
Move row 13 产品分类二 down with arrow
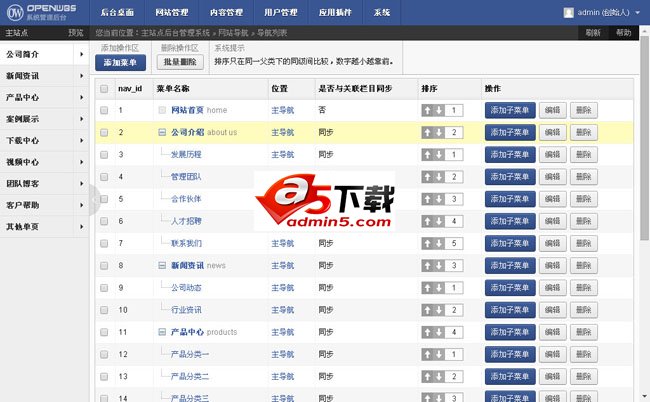[x=439, y=377]
